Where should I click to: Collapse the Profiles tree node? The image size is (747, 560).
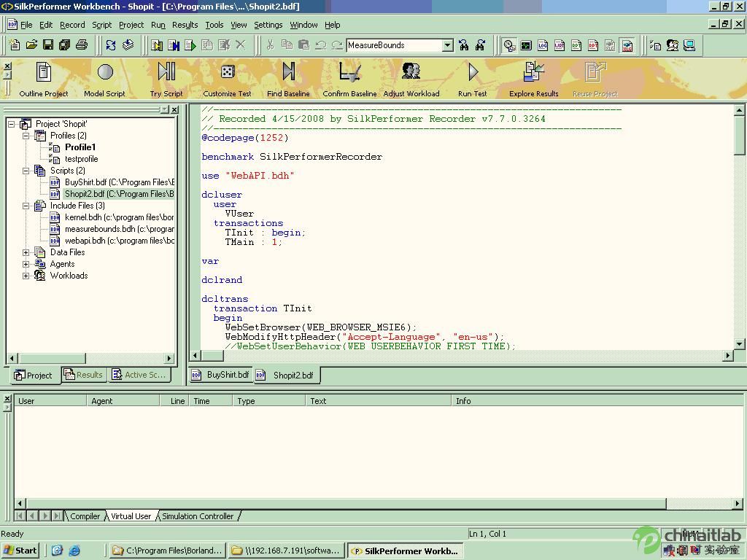[x=26, y=136]
